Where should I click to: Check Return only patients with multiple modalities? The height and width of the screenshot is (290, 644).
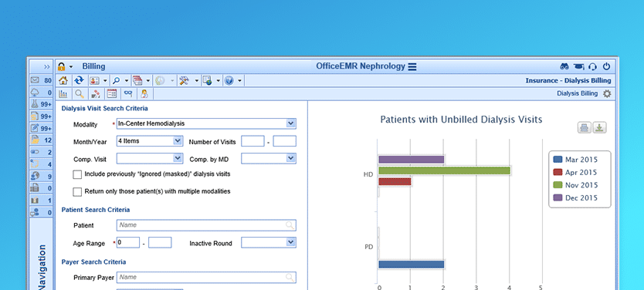77,192
